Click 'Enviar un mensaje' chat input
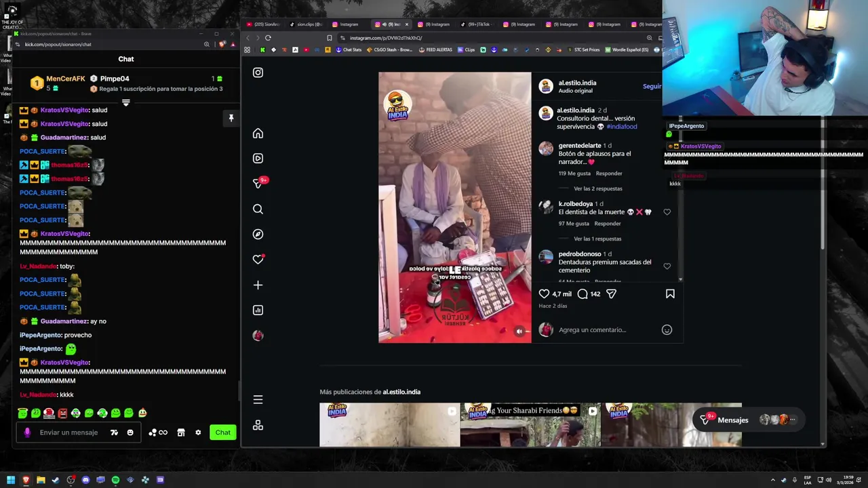This screenshot has width=868, height=488. point(68,432)
